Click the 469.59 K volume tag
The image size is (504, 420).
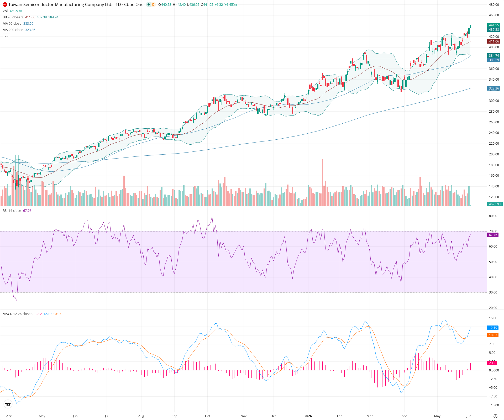click(495, 204)
